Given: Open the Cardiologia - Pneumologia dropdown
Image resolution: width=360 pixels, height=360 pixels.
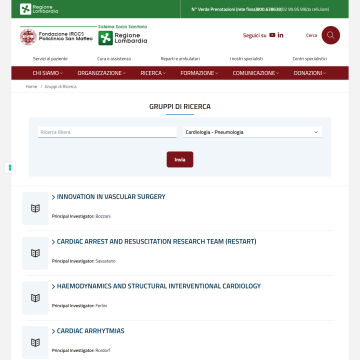Looking at the screenshot, I should tap(252, 132).
